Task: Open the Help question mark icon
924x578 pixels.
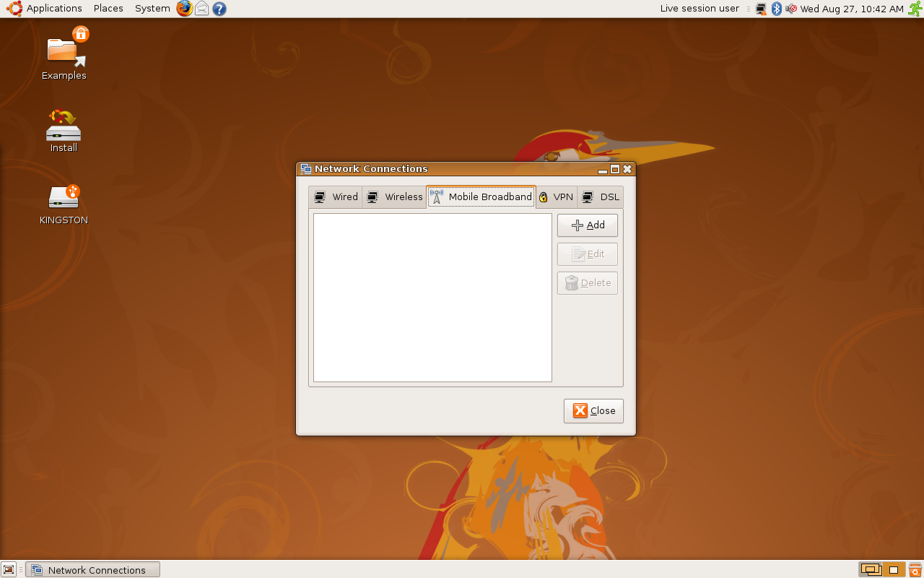Action: 219,9
